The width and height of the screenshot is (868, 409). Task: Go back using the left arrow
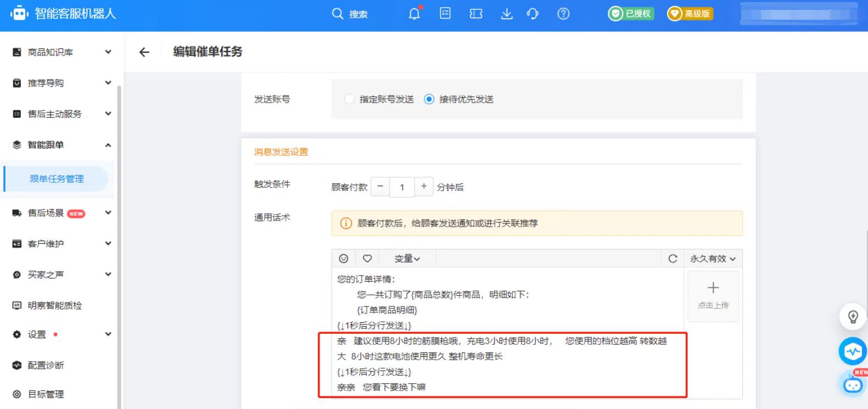pyautogui.click(x=144, y=52)
